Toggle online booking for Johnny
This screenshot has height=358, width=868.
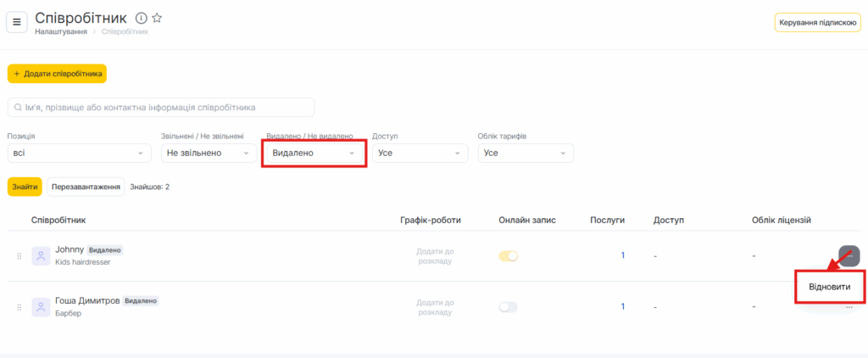509,256
